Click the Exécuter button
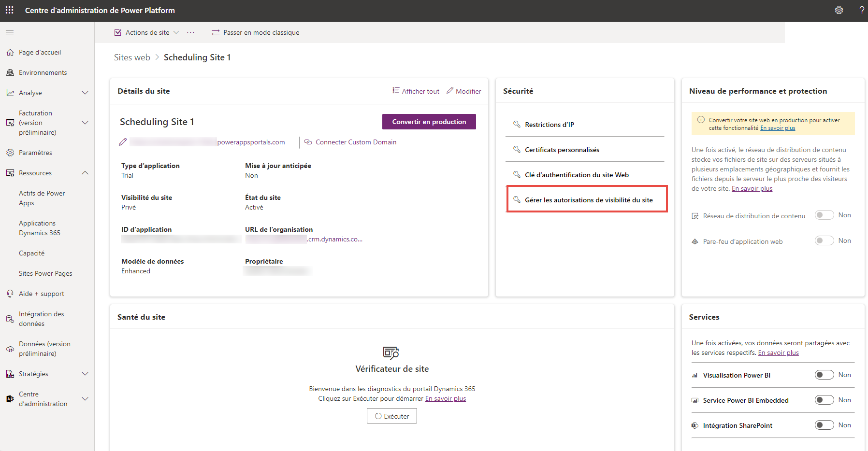This screenshot has width=868, height=451. [392, 416]
